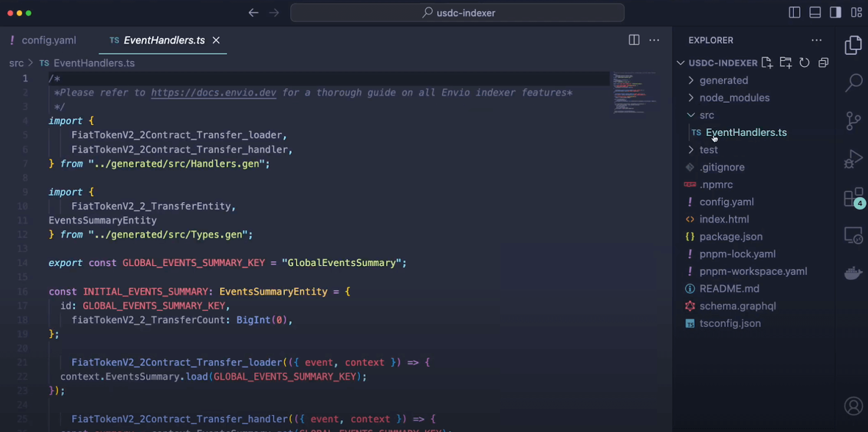Open the Docker view icon
868x432 pixels.
point(853,274)
